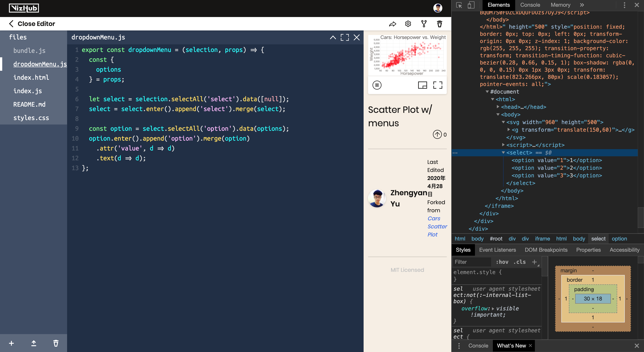This screenshot has width=644, height=352.
Task: Toggle the .cls class editor
Action: [x=519, y=262]
